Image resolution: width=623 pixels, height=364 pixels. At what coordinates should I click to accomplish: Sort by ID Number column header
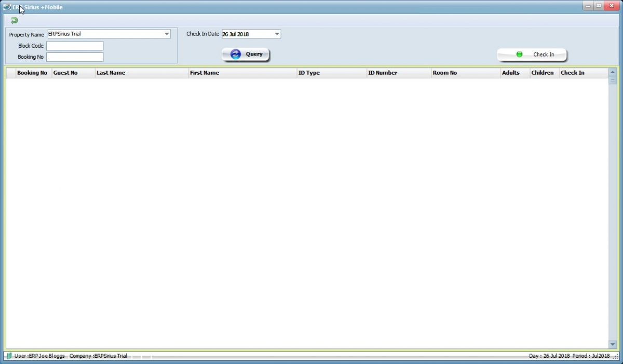[399, 73]
